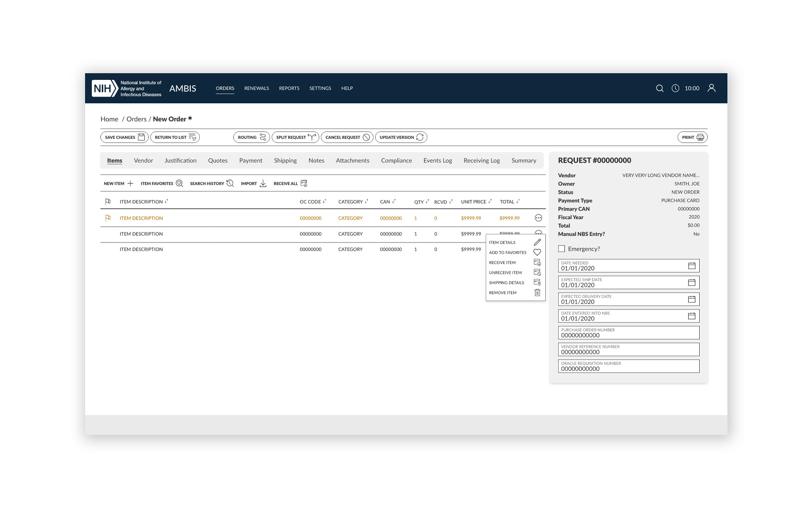Image resolution: width=812 pixels, height=508 pixels.
Task: Switch to the Vendor tab
Action: tap(143, 161)
